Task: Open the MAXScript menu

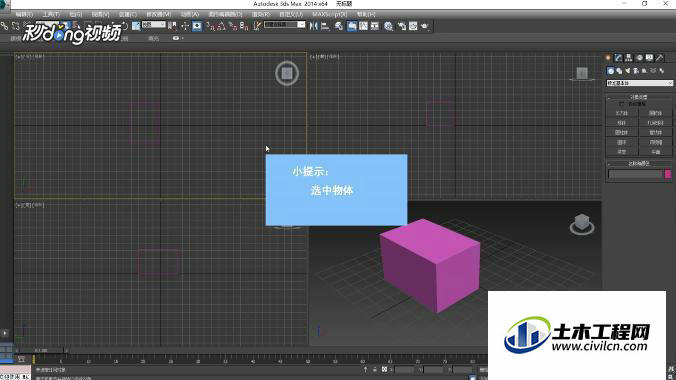Action: [x=330, y=14]
